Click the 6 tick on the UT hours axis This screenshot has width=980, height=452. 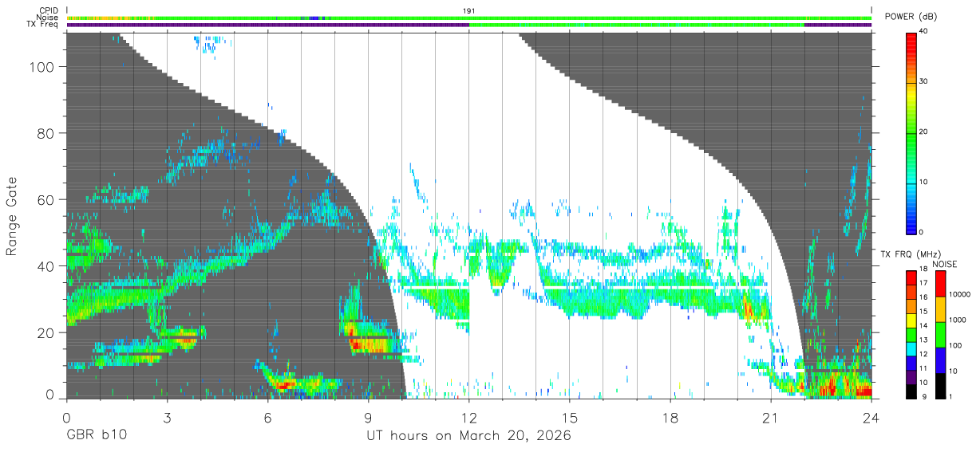[267, 416]
